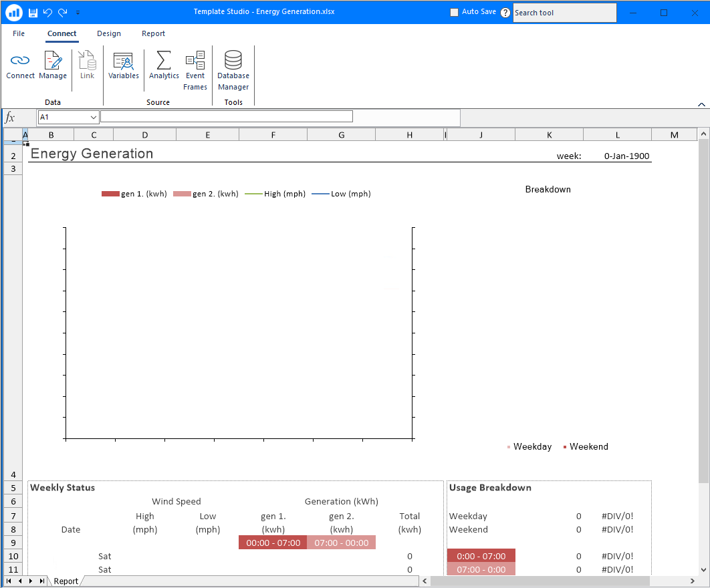The width and height of the screenshot is (710, 588).
Task: Go to the previous sheet tab
Action: coord(20,581)
